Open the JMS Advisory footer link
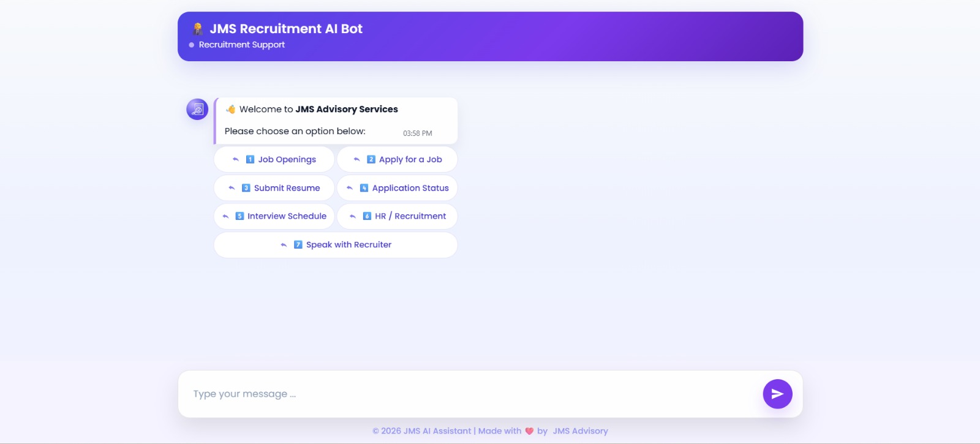The width and height of the screenshot is (980, 444). pos(580,431)
